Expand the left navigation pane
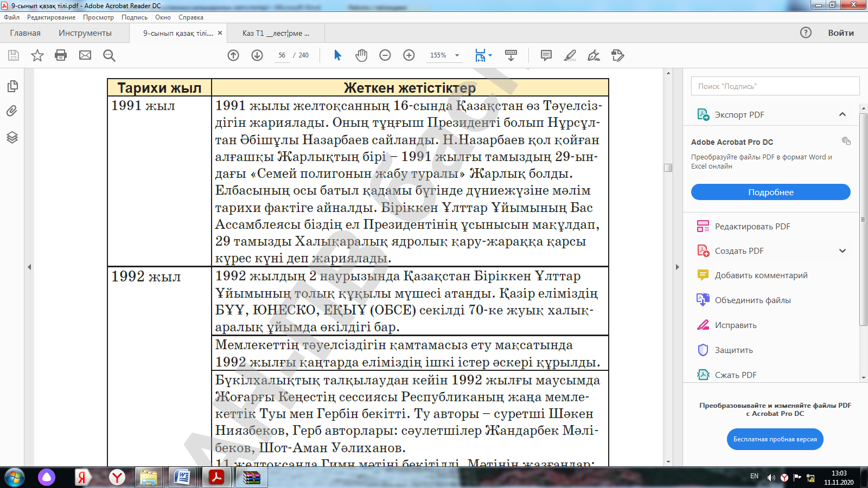This screenshot has height=488, width=868. tap(29, 267)
